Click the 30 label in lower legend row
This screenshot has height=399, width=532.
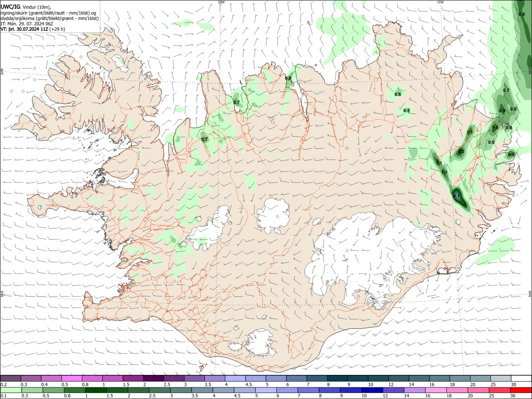tap(513, 396)
